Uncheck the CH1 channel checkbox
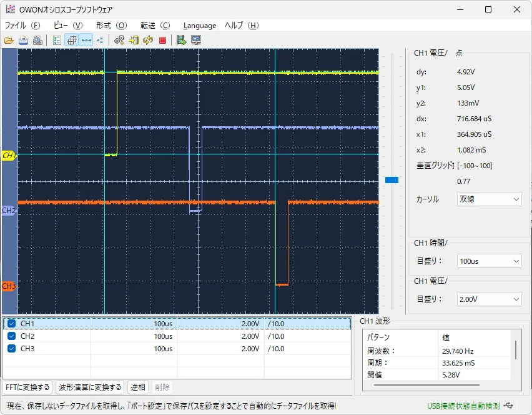532x415 pixels. coord(11,323)
